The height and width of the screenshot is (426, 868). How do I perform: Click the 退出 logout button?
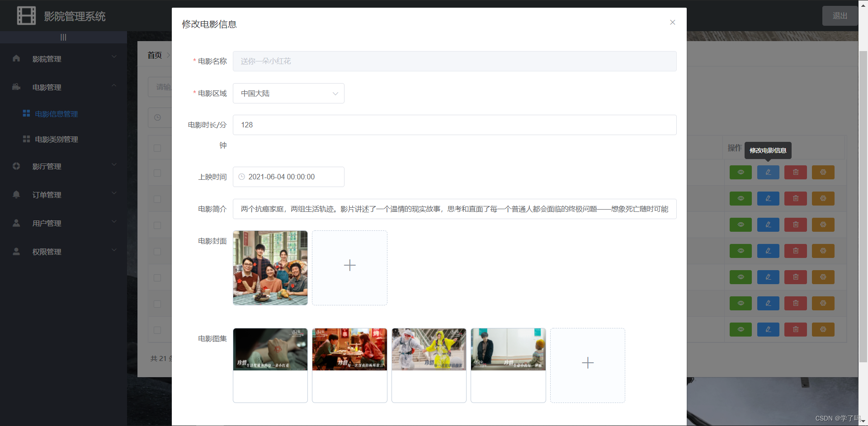point(840,16)
